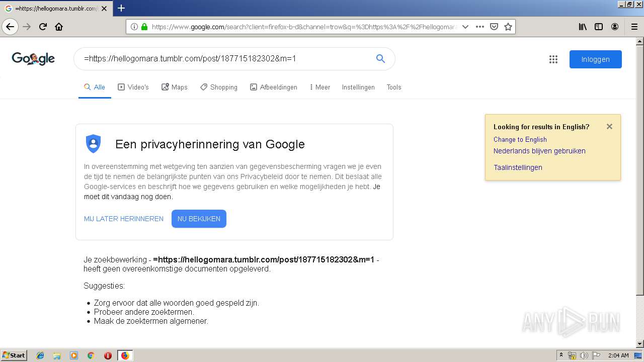Viewport: 644px width, 362px height.
Task: Open Windows Explorer folder in taskbar
Action: [x=57, y=355]
